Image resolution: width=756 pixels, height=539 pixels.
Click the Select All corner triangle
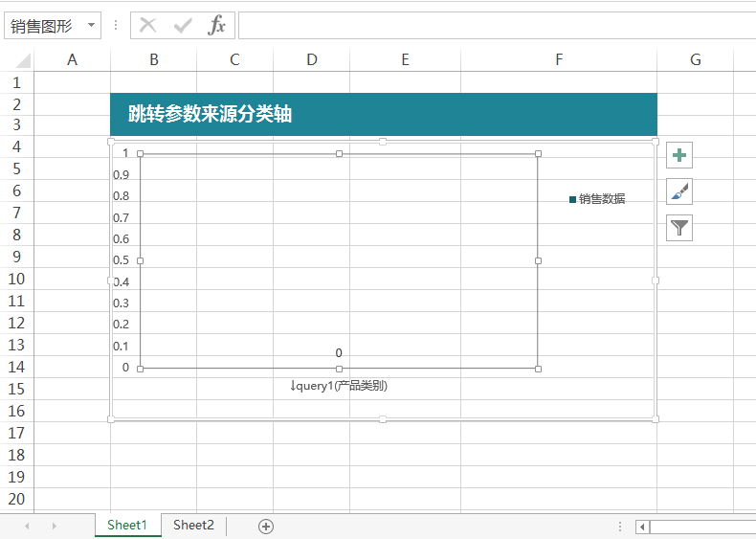pos(23,59)
